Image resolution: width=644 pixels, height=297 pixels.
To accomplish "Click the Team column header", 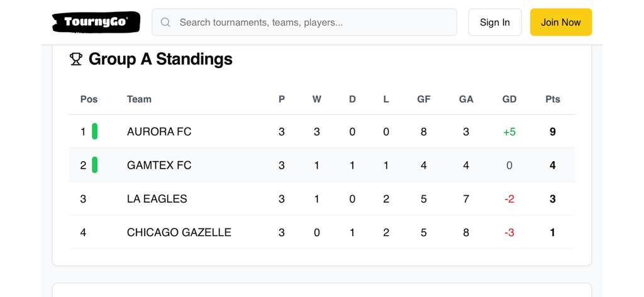I will 139,99.
